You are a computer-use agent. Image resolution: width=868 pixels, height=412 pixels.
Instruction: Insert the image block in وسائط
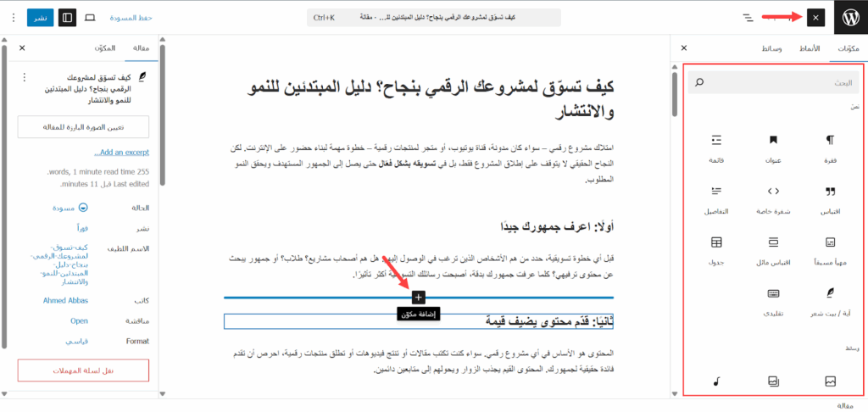[x=830, y=381]
